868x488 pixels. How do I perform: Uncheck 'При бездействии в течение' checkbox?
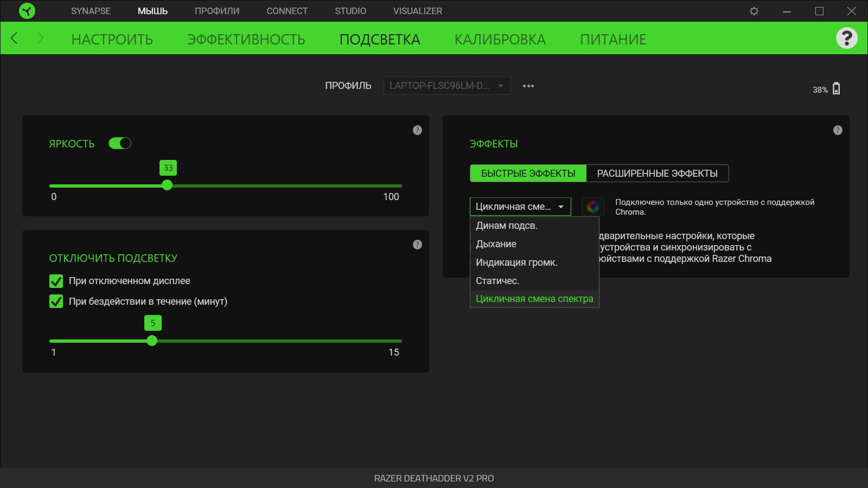[56, 301]
